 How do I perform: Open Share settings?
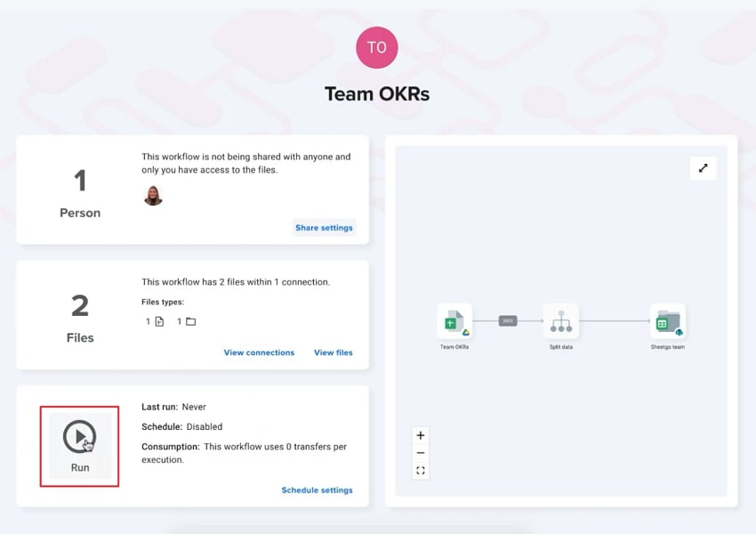click(324, 228)
